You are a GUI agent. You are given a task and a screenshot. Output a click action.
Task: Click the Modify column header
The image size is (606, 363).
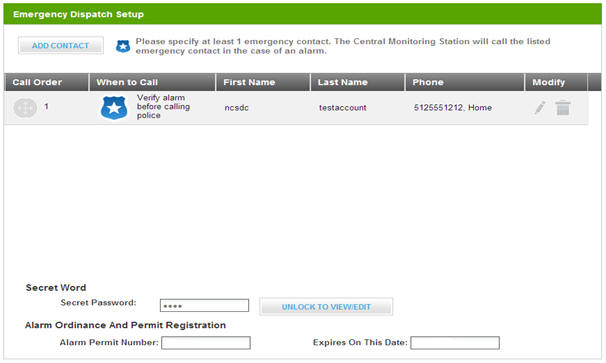pos(556,82)
